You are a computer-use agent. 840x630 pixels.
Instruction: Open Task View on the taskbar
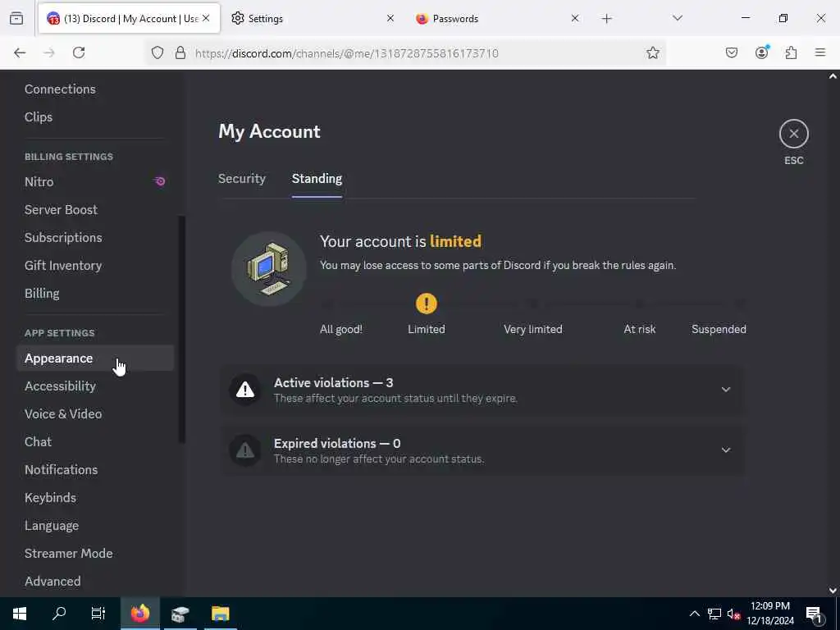coord(98,614)
